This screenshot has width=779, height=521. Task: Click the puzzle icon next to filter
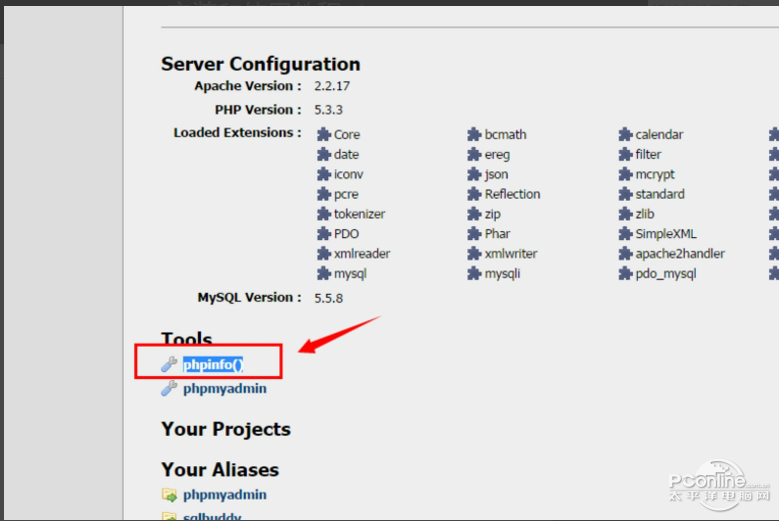coord(625,154)
